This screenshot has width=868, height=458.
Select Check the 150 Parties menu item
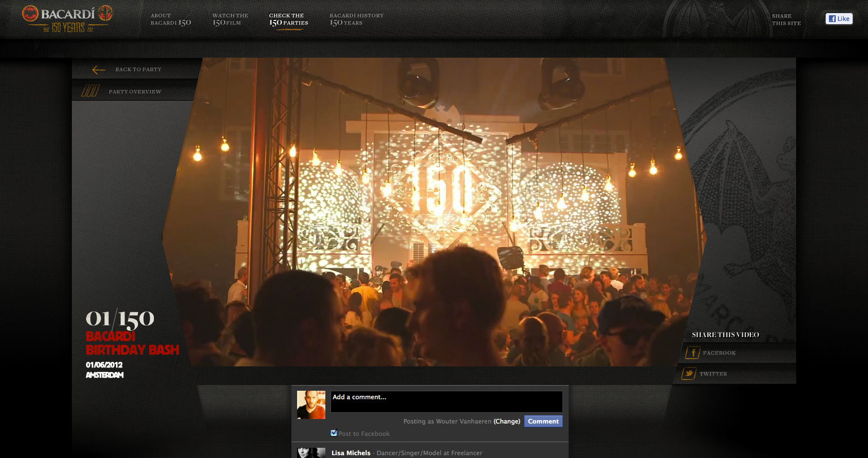pyautogui.click(x=289, y=20)
